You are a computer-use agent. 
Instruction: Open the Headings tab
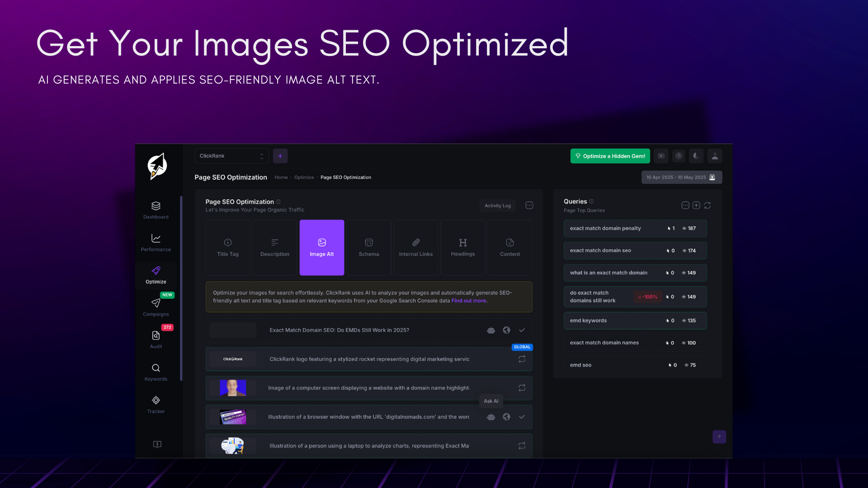[x=463, y=248]
